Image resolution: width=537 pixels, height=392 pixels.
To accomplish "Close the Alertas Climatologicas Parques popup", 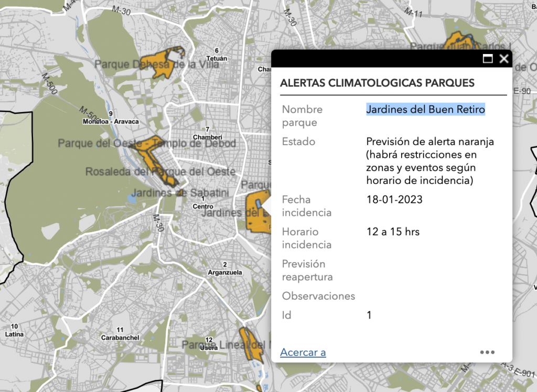I will 504,59.
